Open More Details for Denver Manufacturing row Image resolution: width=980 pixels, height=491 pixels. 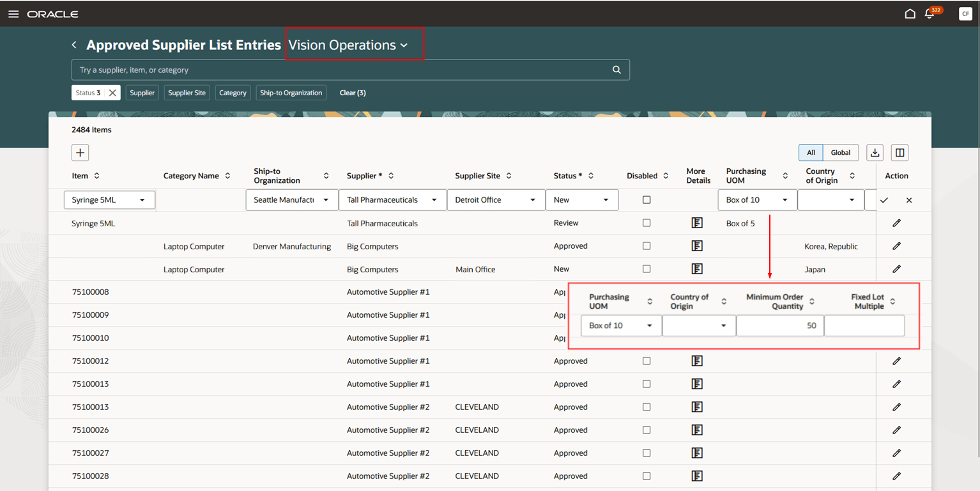coord(697,246)
